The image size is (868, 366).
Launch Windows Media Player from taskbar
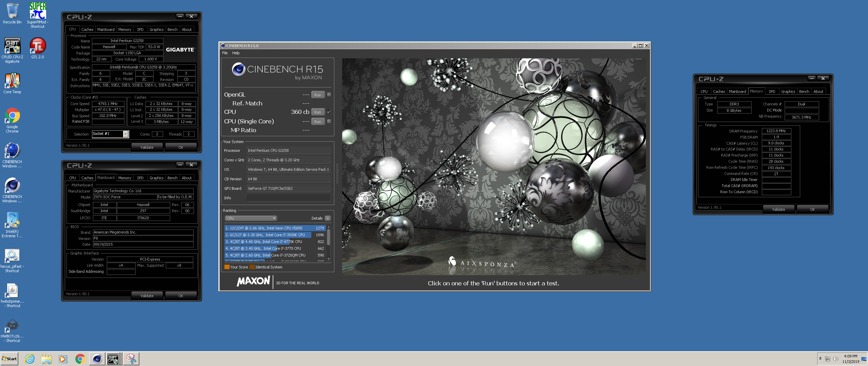[63, 359]
